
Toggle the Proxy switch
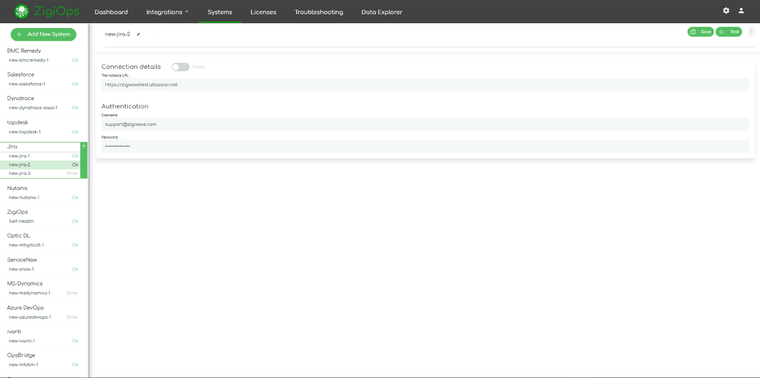pos(180,67)
